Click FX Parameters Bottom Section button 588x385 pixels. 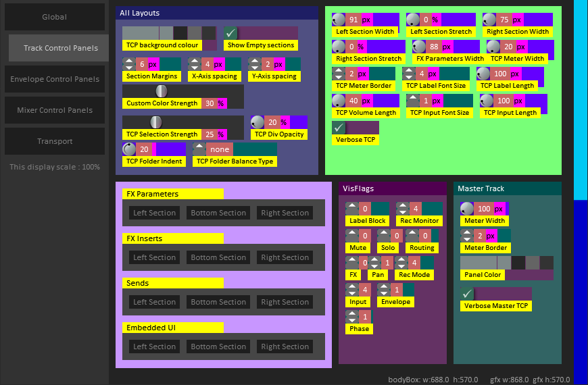pos(218,213)
